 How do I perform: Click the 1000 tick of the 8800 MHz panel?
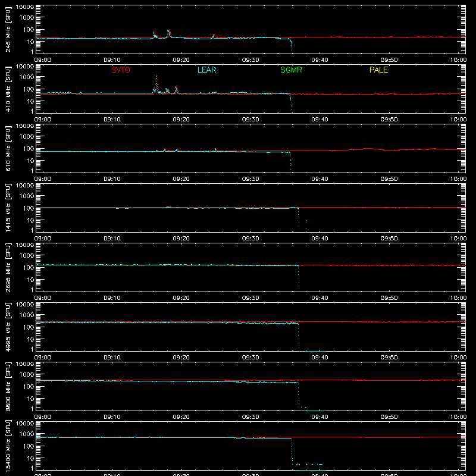(27, 375)
